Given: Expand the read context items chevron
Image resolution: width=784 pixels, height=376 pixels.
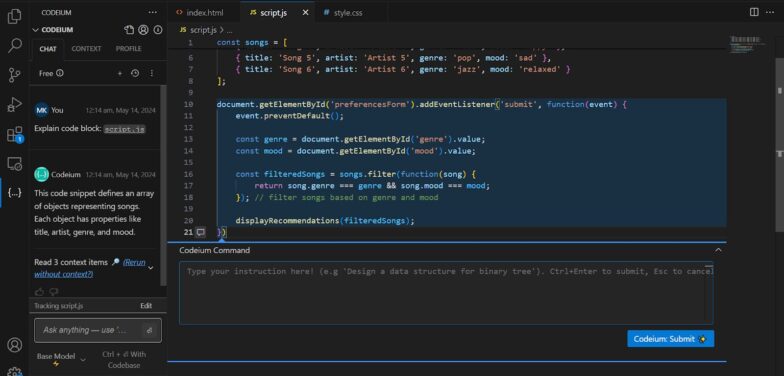Looking at the screenshot, I should pyautogui.click(x=150, y=268).
